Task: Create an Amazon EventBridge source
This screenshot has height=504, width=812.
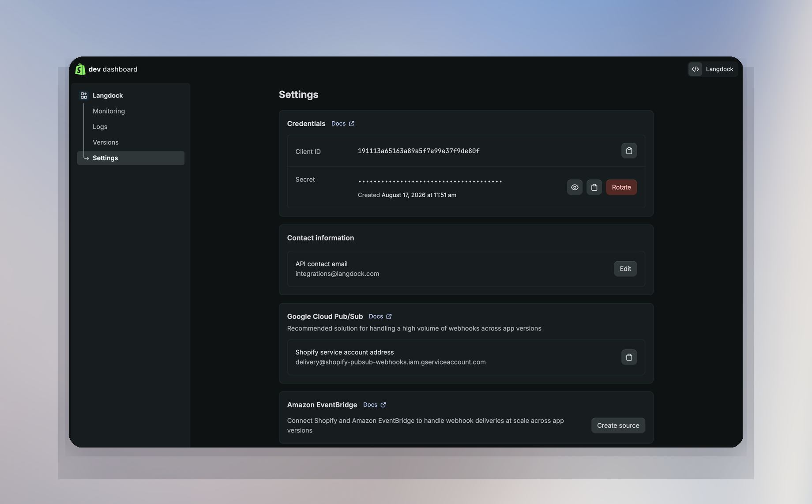Action: pos(618,425)
